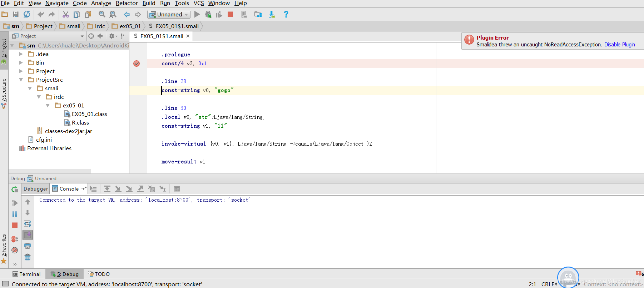
Task: Toggle soft-wrap in console
Action: (28, 224)
